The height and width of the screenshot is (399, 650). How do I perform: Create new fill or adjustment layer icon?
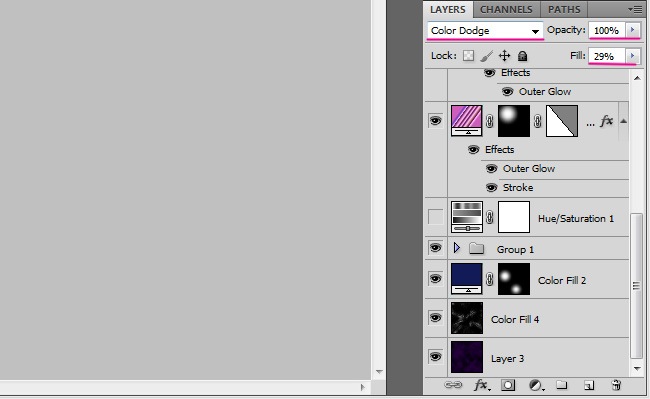click(536, 385)
